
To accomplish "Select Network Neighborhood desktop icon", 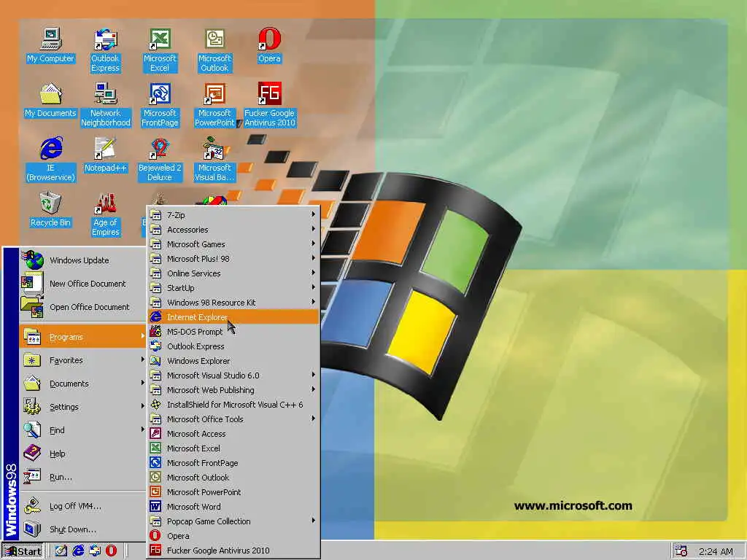I will coord(105,105).
